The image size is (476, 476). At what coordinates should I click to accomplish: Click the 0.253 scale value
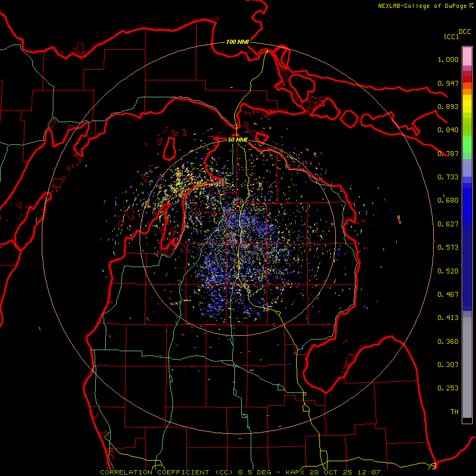coord(448,388)
